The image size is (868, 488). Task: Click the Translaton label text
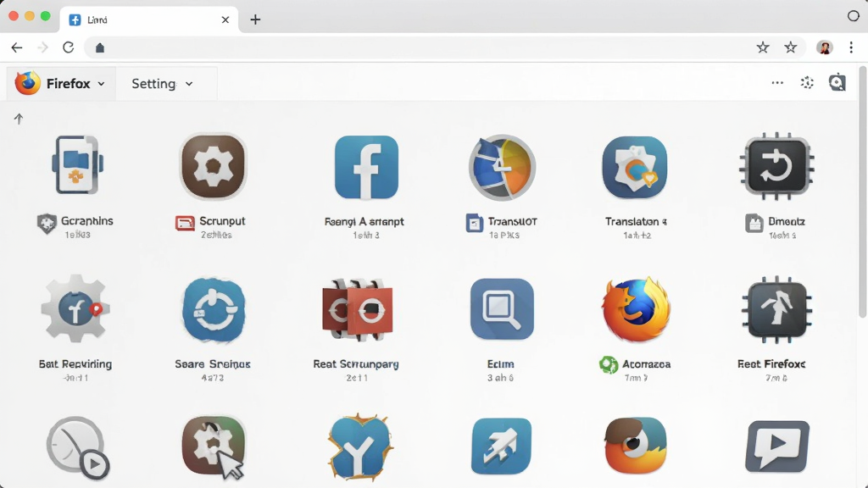click(636, 221)
